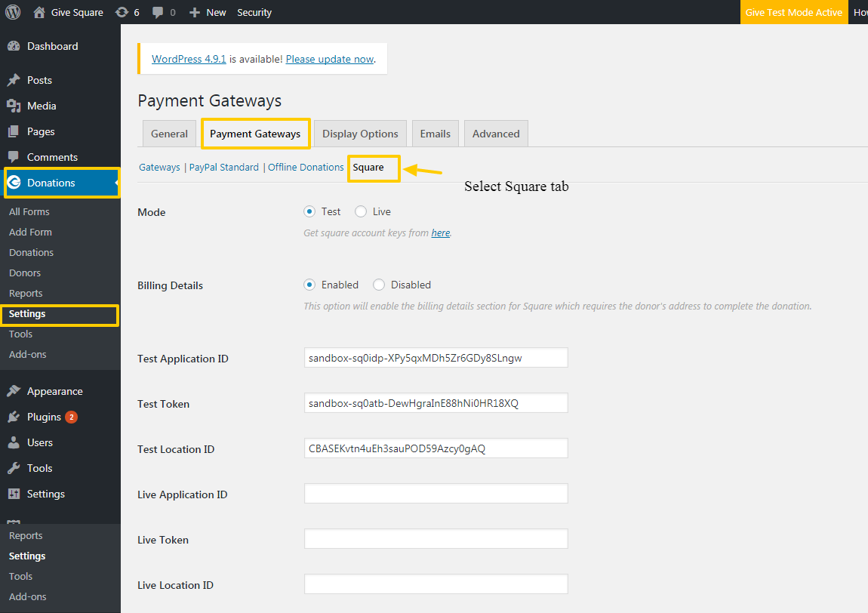Click the WordPress 4.9.1 link

tap(189, 59)
